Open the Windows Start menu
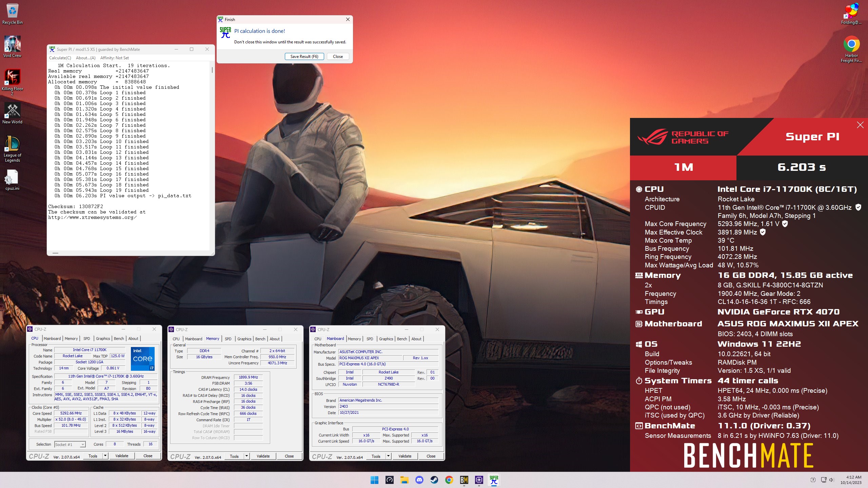868x488 pixels. coord(375,480)
